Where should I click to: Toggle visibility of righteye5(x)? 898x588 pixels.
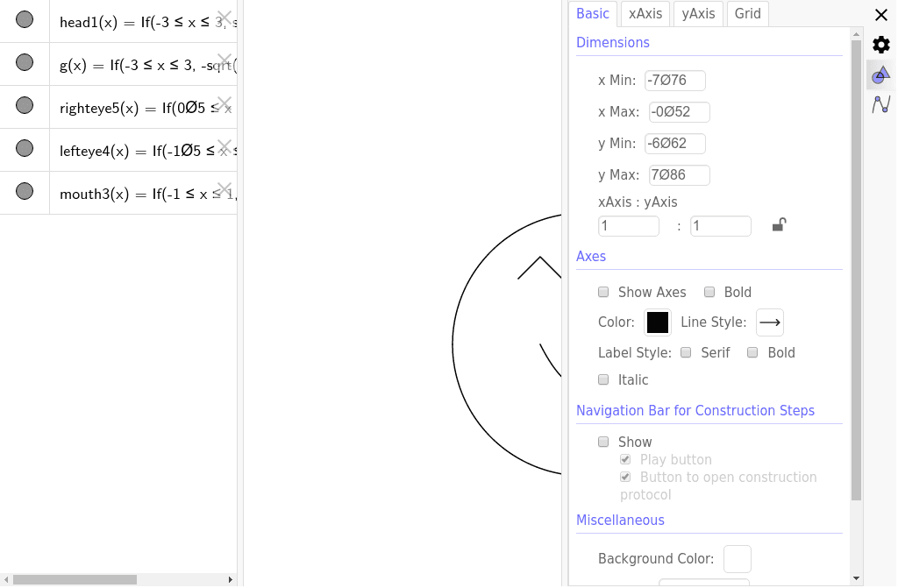(25, 105)
